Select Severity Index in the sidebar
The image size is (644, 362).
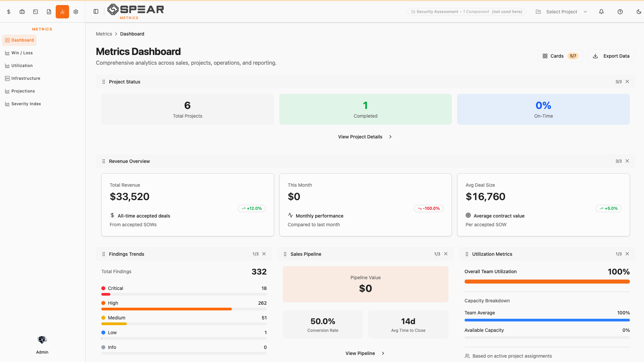pyautogui.click(x=26, y=104)
